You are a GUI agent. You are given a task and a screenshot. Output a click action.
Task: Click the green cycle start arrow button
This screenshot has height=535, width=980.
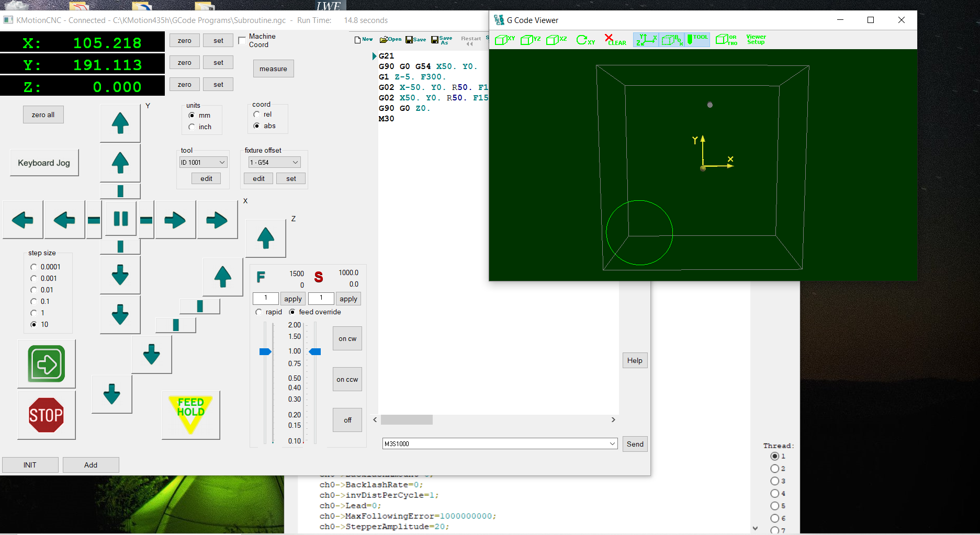[x=47, y=363]
